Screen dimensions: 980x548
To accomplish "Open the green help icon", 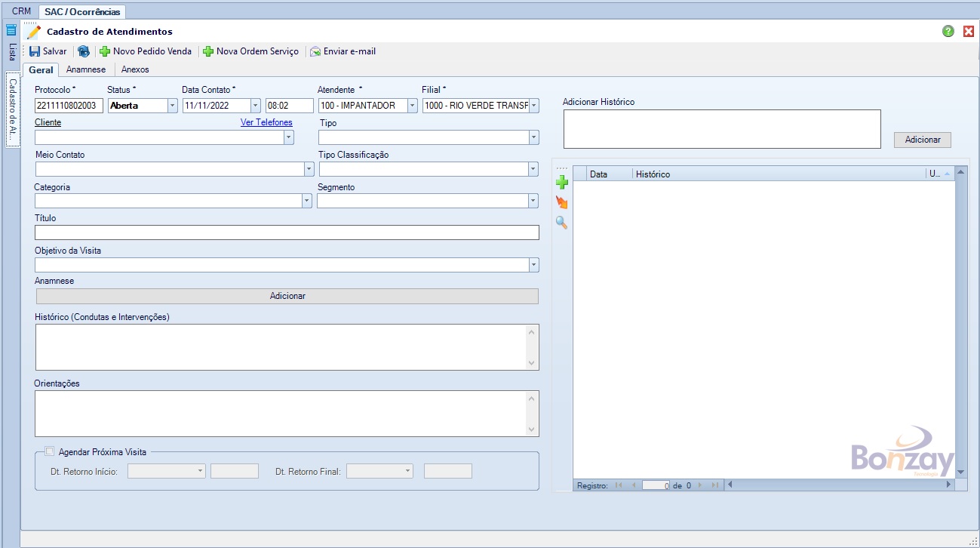I will pyautogui.click(x=948, y=31).
